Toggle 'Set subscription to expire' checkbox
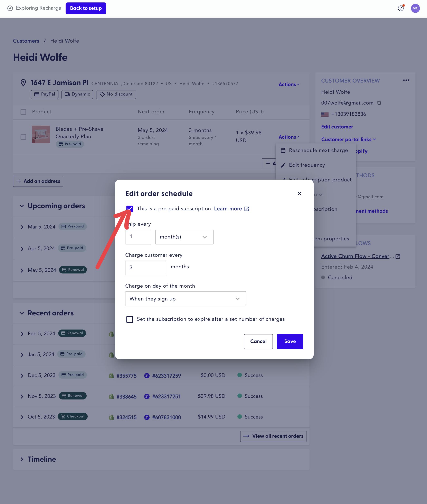427x504 pixels. pos(130,319)
